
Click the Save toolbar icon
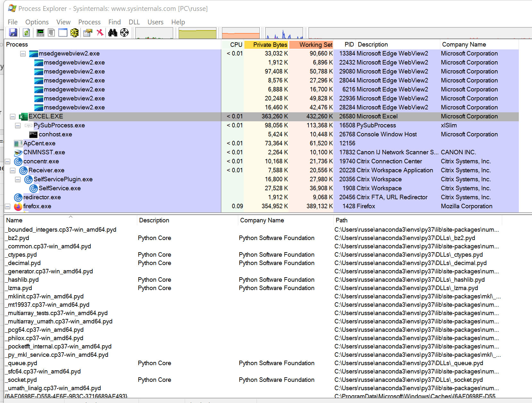pos(13,32)
